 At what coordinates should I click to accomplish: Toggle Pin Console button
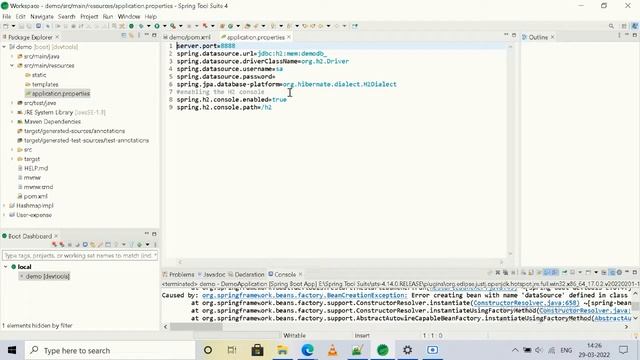click(x=565, y=272)
